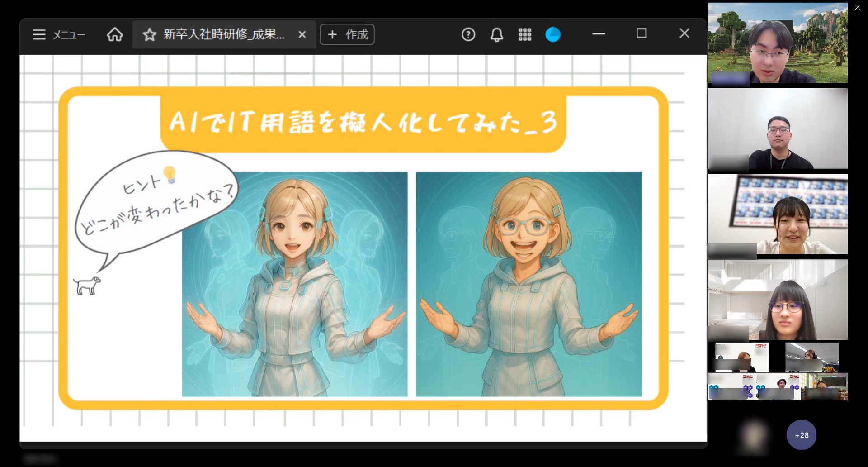Click the right character image with glasses
868x467 pixels.
coord(528,284)
